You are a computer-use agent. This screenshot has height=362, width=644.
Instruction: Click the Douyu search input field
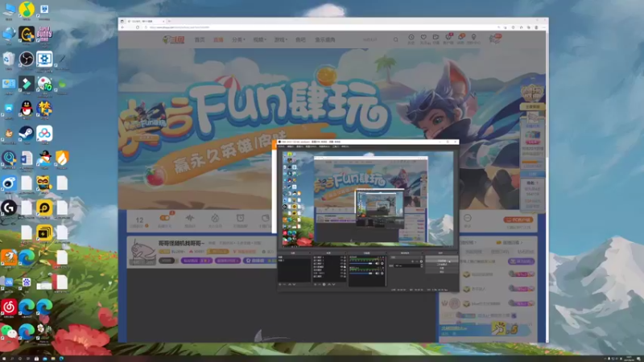click(x=374, y=39)
